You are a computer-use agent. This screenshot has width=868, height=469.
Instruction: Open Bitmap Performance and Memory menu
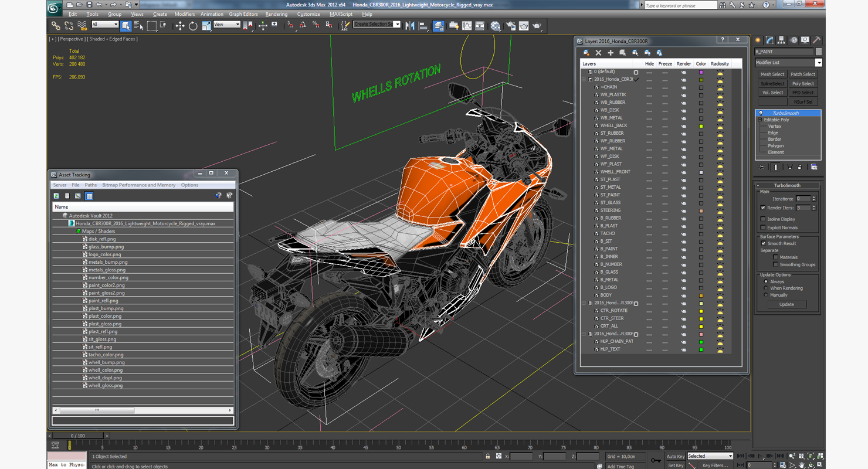139,185
